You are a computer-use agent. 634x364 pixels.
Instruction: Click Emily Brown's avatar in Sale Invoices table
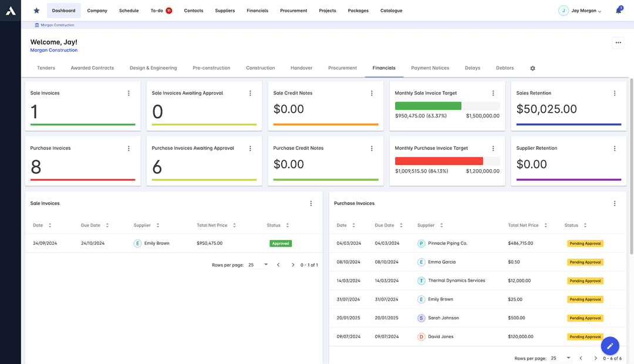pyautogui.click(x=137, y=242)
